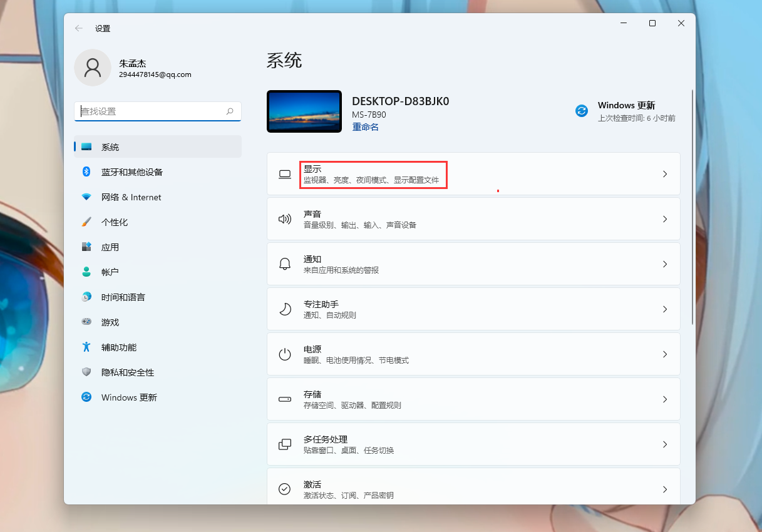
Task: Expand the 显示 row chevron
Action: pos(665,174)
